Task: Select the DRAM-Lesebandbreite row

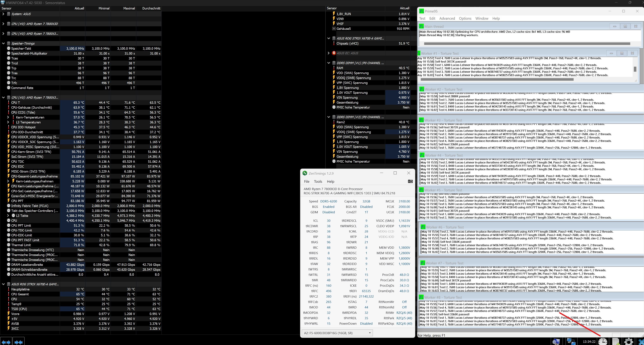Action: 81,264
